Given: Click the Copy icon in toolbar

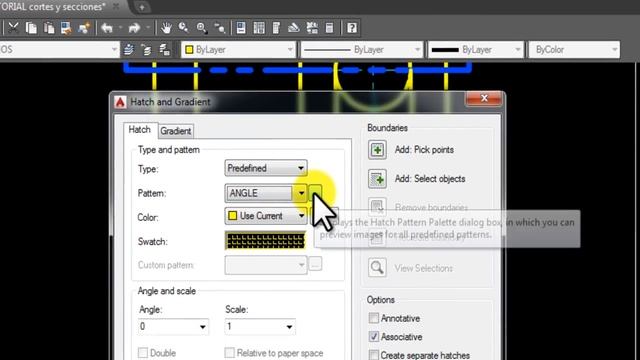Looking at the screenshot, I should pos(31,28).
